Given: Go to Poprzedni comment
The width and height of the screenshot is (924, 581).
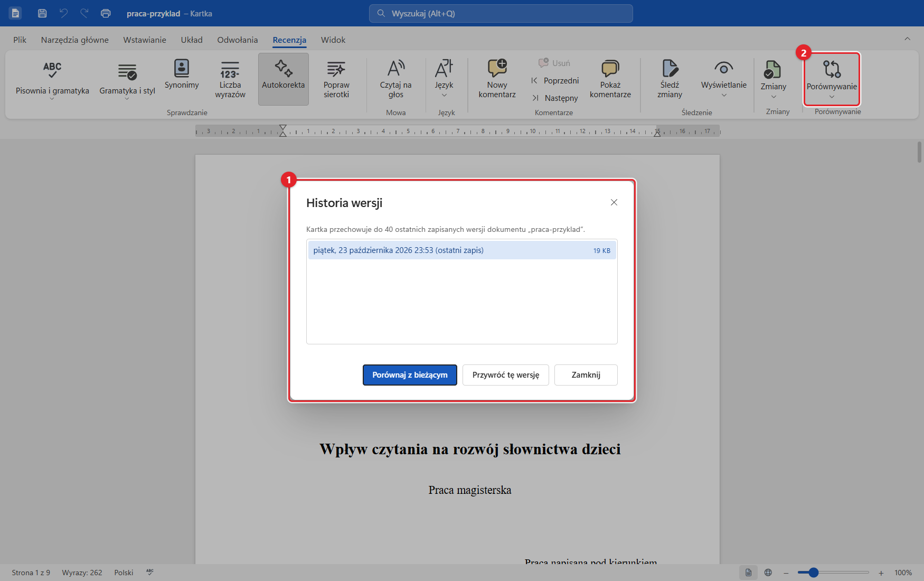Looking at the screenshot, I should pos(555,80).
